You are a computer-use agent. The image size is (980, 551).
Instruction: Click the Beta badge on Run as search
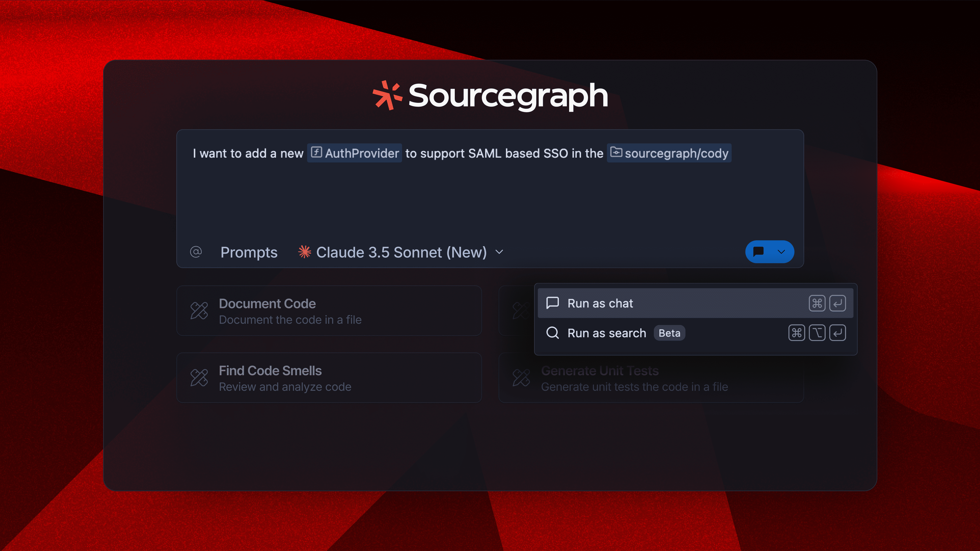click(669, 333)
